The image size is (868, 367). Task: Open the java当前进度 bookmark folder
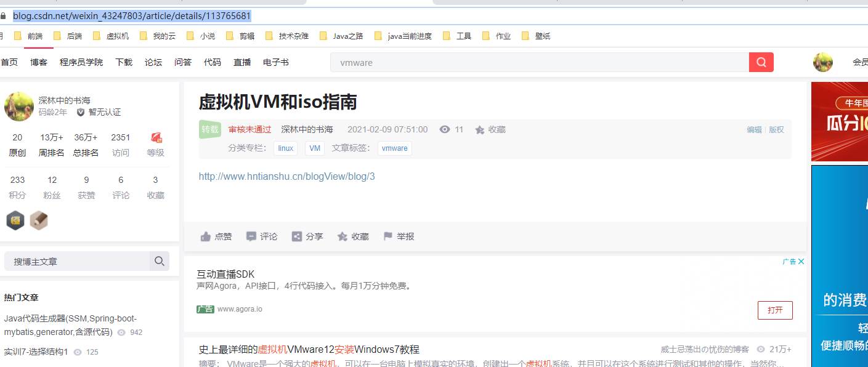point(403,36)
